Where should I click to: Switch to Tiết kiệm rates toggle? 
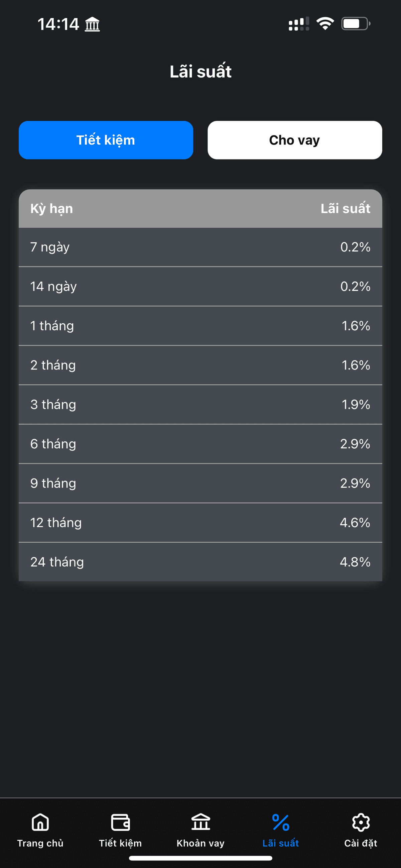(106, 140)
